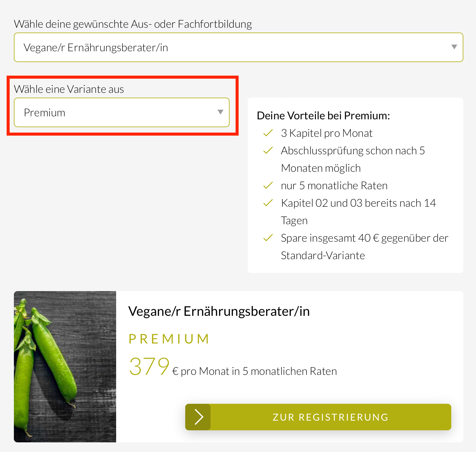This screenshot has width=476, height=452.
Task: Click the Vegane/r Ernährungsberater/in card heading
Action: pyautogui.click(x=219, y=311)
